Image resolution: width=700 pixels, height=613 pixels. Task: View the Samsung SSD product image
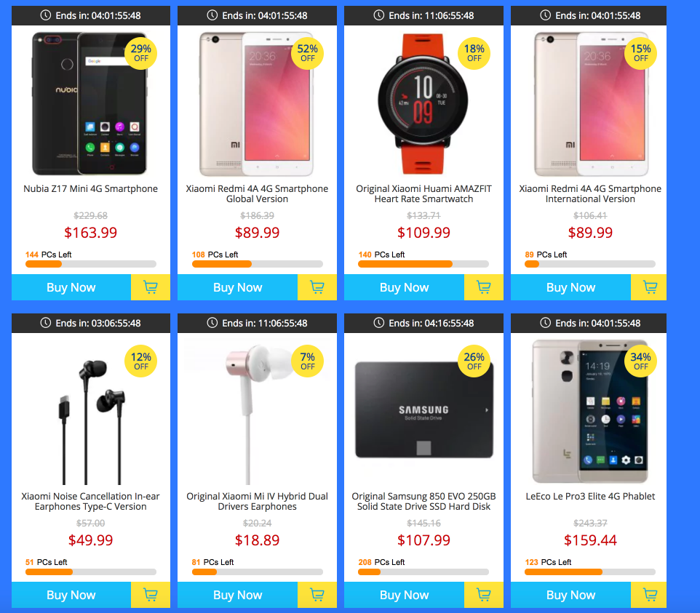pos(424,410)
